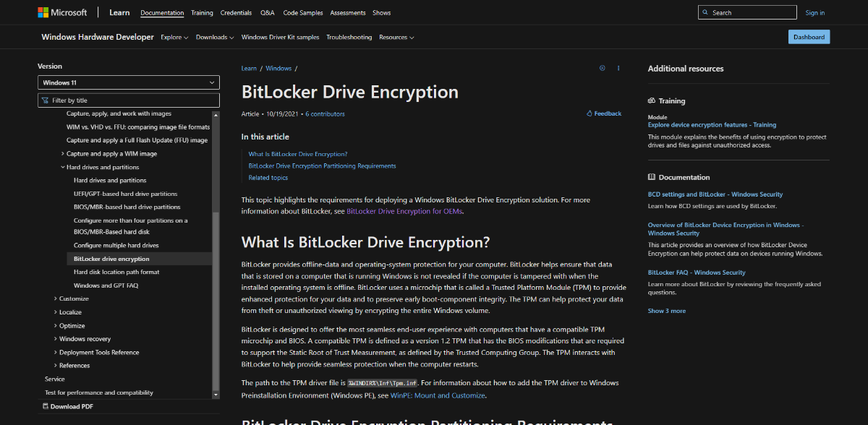
Task: Click the header Search field
Action: 747,12
